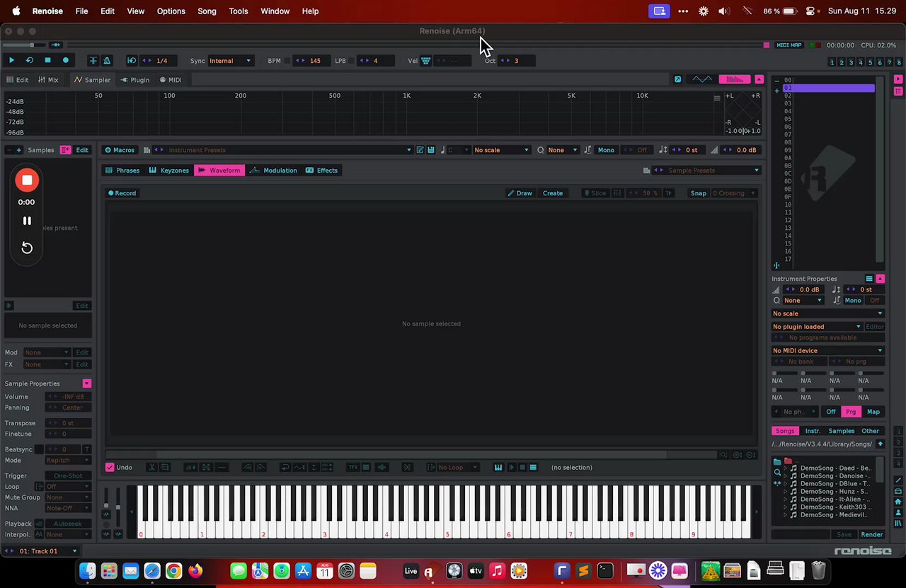Insert new instrument plus in instrument list

(776, 91)
